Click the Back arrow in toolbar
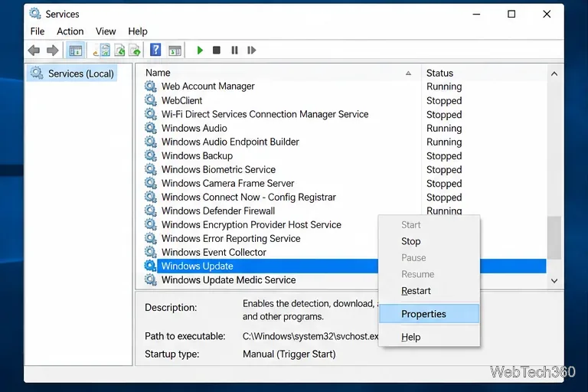Image resolution: width=588 pixels, height=392 pixels. click(34, 51)
